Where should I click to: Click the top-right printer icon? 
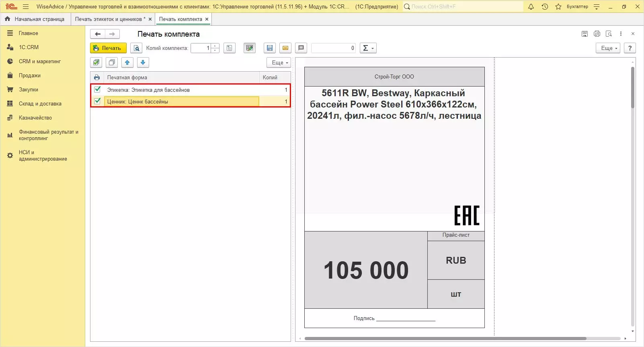point(597,34)
